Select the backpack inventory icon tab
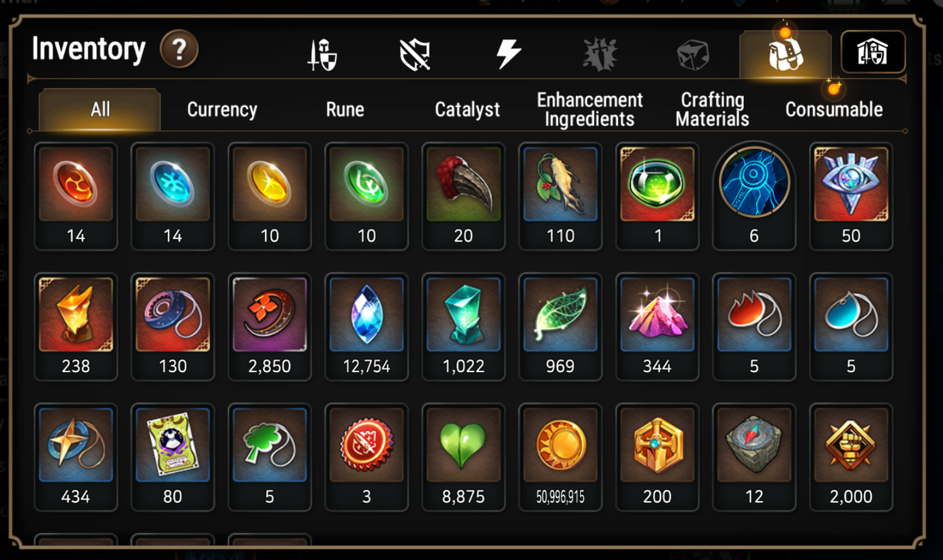This screenshot has height=560, width=943. coord(786,54)
